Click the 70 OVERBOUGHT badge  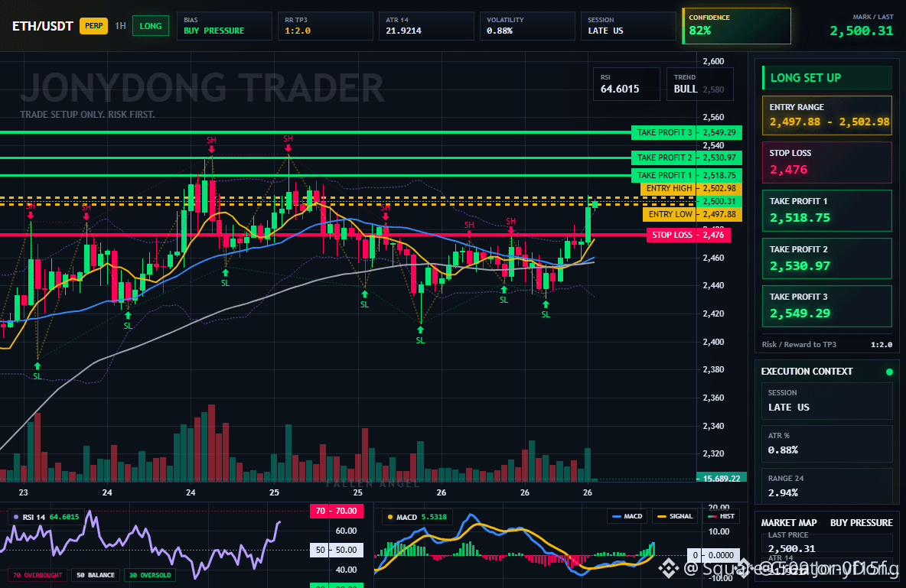(37, 575)
